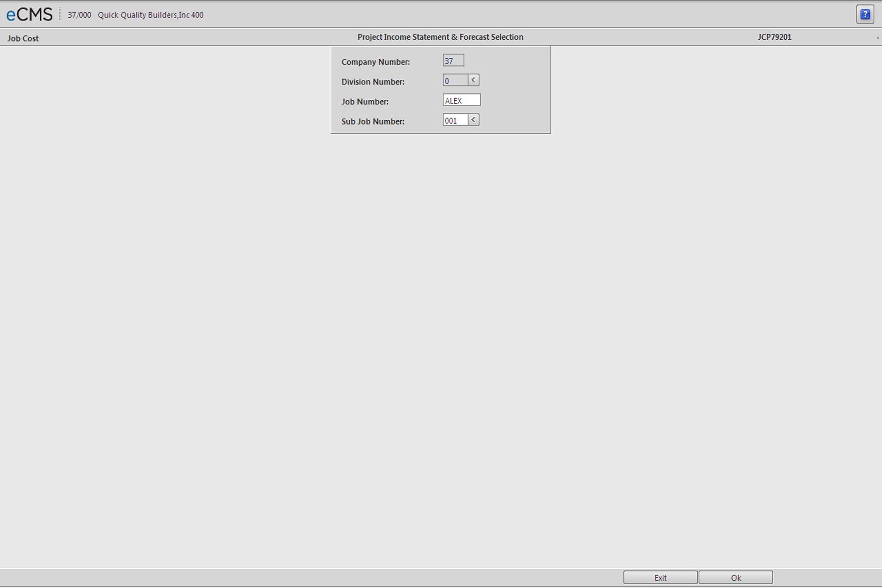The image size is (882, 588).
Task: Click the Quick Quality Builders,Inc 400 company text
Action: pos(151,15)
